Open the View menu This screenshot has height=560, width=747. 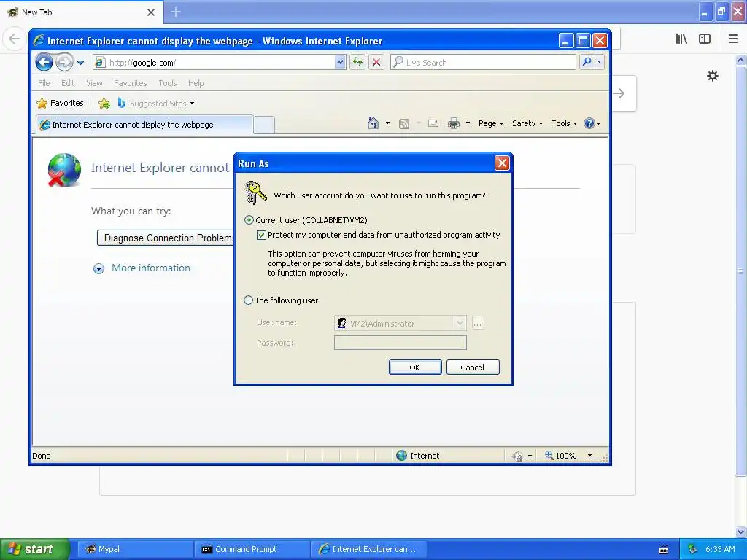[94, 83]
